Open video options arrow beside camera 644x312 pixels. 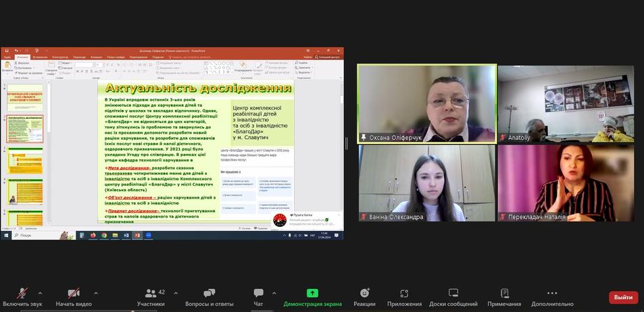click(95, 293)
